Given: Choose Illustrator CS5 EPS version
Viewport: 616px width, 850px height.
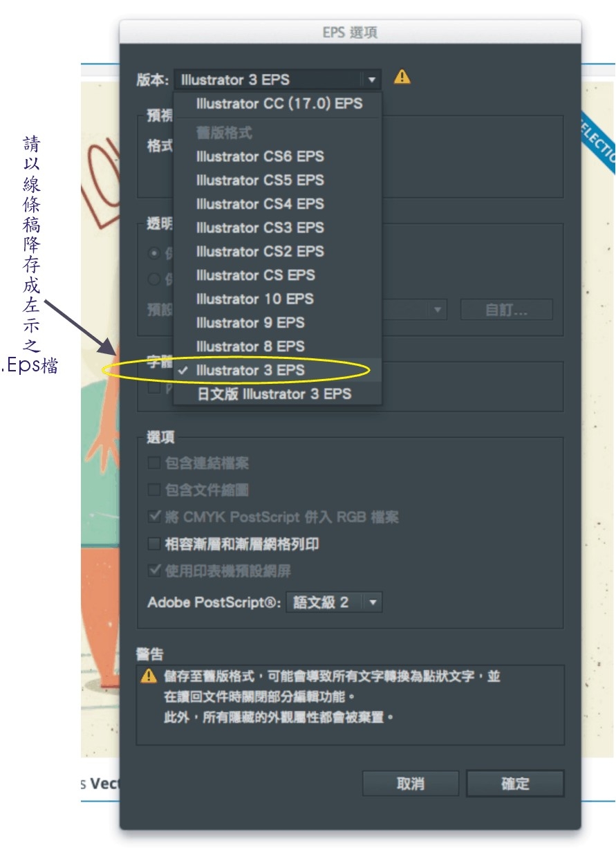Looking at the screenshot, I should point(259,180).
